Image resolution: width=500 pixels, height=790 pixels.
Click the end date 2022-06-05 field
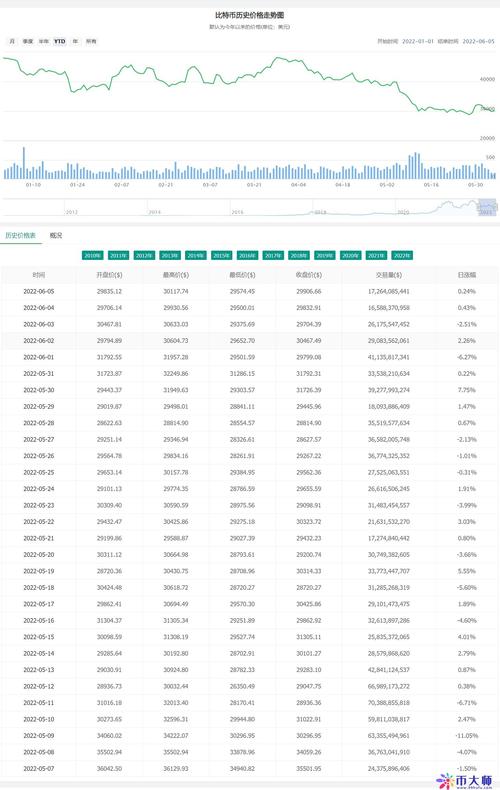[x=478, y=41]
